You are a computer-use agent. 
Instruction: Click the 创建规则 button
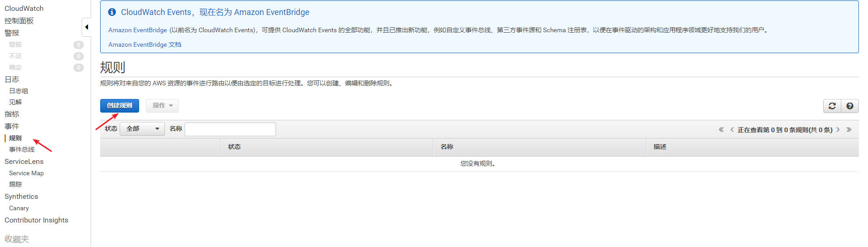120,106
